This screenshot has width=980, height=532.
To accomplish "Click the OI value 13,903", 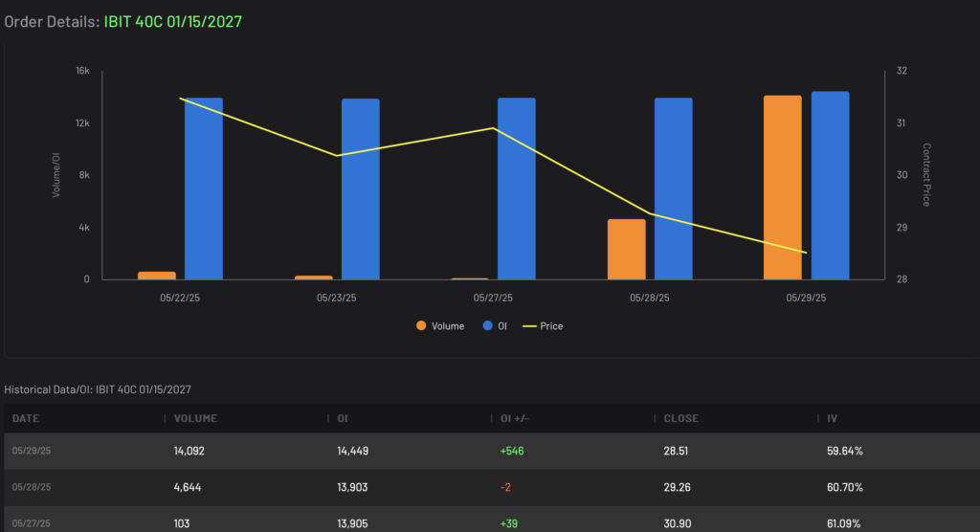I will click(352, 487).
